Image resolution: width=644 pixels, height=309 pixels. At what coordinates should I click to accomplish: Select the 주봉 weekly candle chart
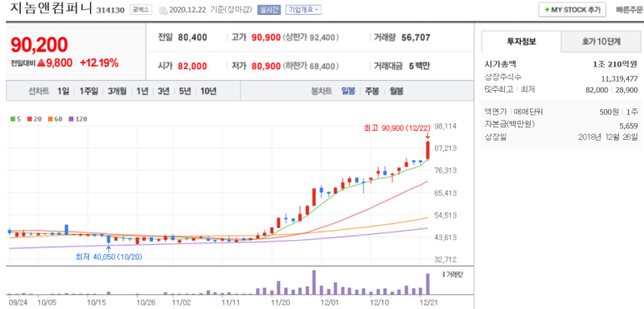(x=372, y=91)
